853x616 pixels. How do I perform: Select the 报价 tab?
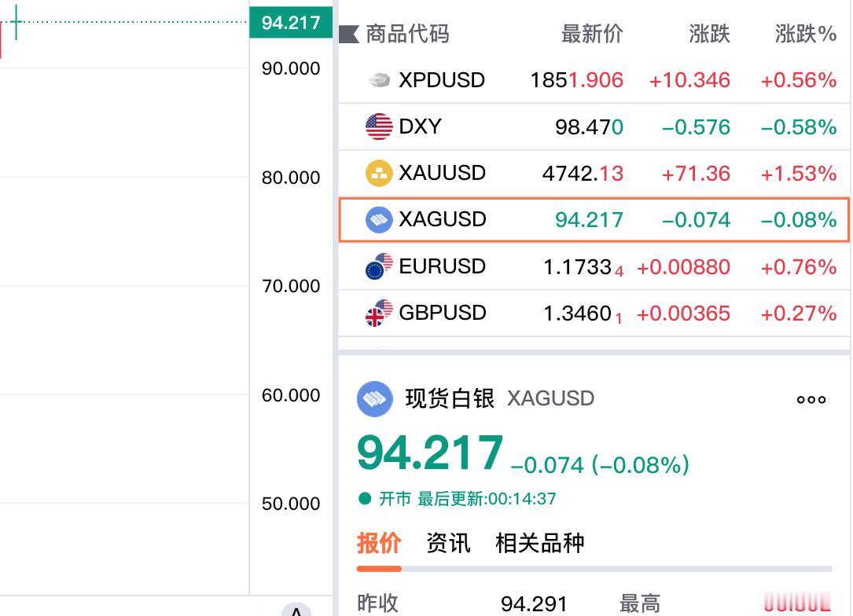[378, 542]
